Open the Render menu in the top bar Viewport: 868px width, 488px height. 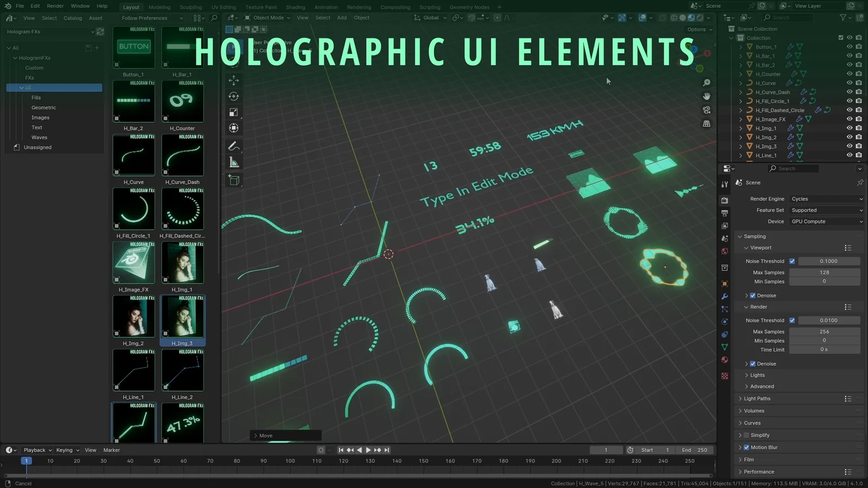pos(55,6)
